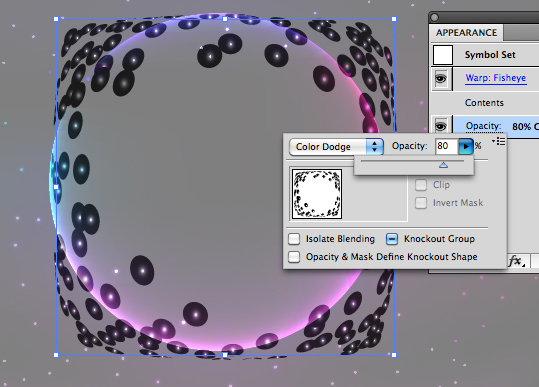Click the Symbol Set white swatch thumbnail
This screenshot has width=539, height=387.
coord(443,55)
